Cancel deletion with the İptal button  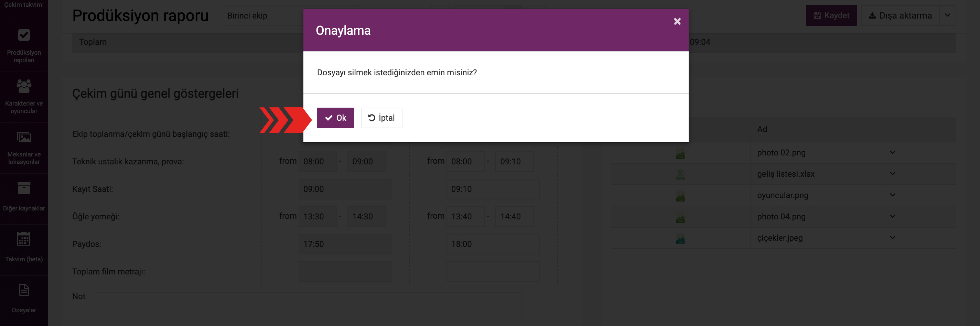click(x=381, y=118)
